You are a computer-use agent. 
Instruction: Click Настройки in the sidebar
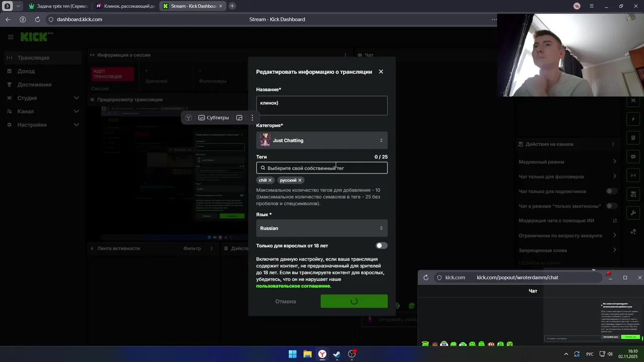pos(32,125)
